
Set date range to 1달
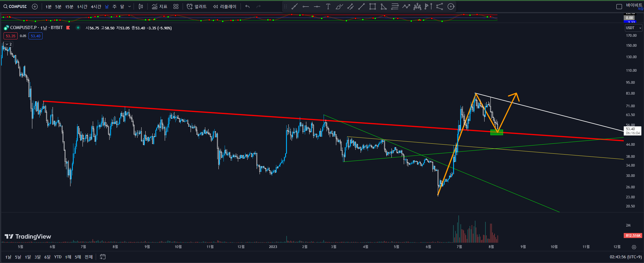pyautogui.click(x=28, y=257)
